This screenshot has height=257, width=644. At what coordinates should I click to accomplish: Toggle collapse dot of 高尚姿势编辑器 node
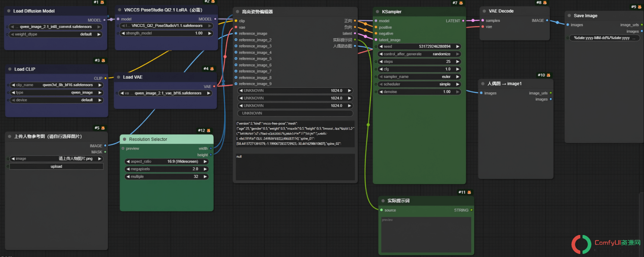(237, 12)
